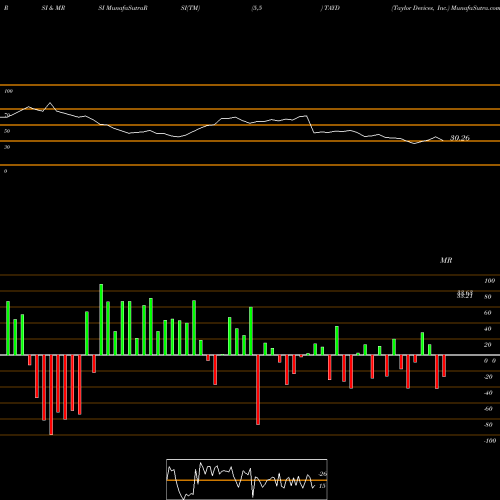Click the '0 0' zero label on the MR axis
This screenshot has width=500, height=500.
[490, 361]
